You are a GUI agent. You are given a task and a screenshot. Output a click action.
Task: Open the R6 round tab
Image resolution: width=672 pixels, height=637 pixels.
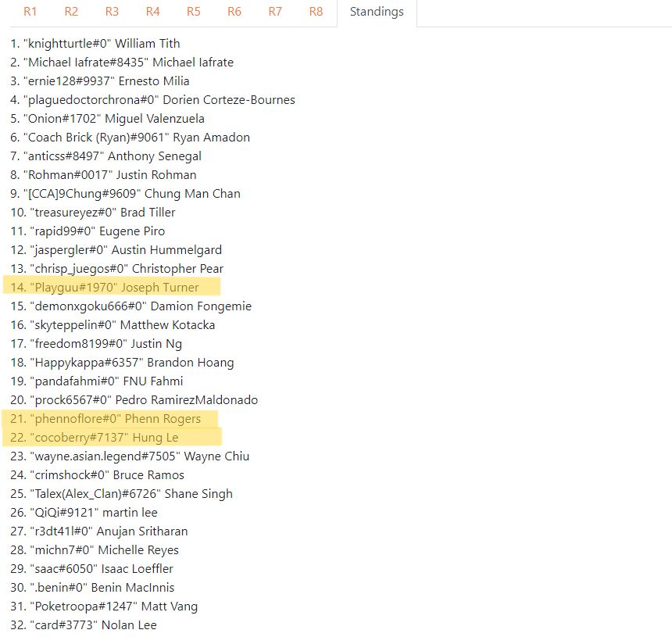pyautogui.click(x=234, y=12)
